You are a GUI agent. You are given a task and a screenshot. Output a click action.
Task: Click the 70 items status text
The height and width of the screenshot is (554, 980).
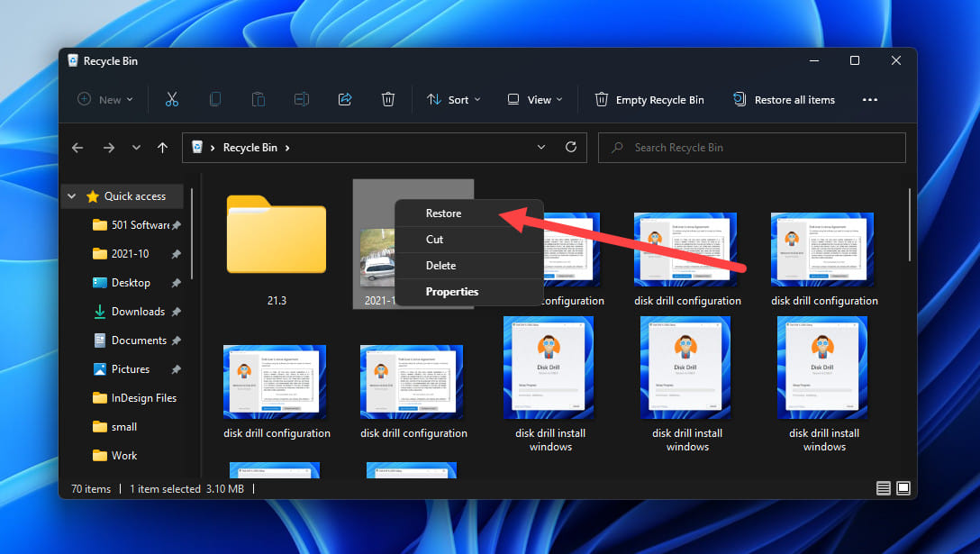(91, 489)
